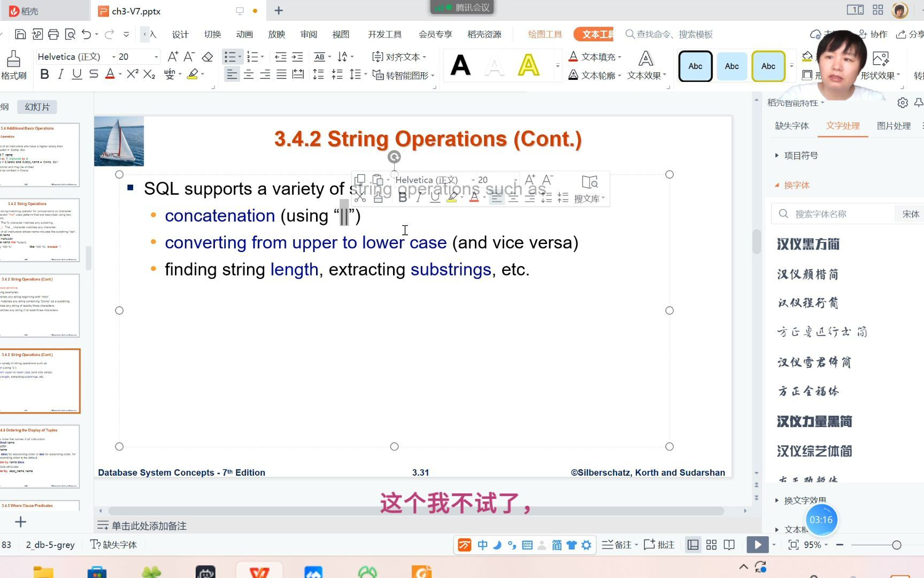The width and height of the screenshot is (924, 578).
Task: Start slideshow with the play button
Action: click(x=757, y=545)
